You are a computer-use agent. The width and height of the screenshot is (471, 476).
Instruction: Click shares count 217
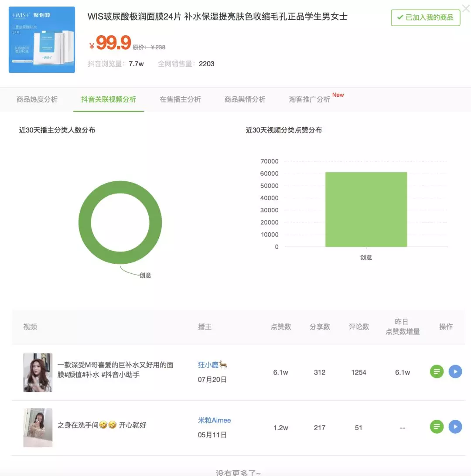pos(320,428)
